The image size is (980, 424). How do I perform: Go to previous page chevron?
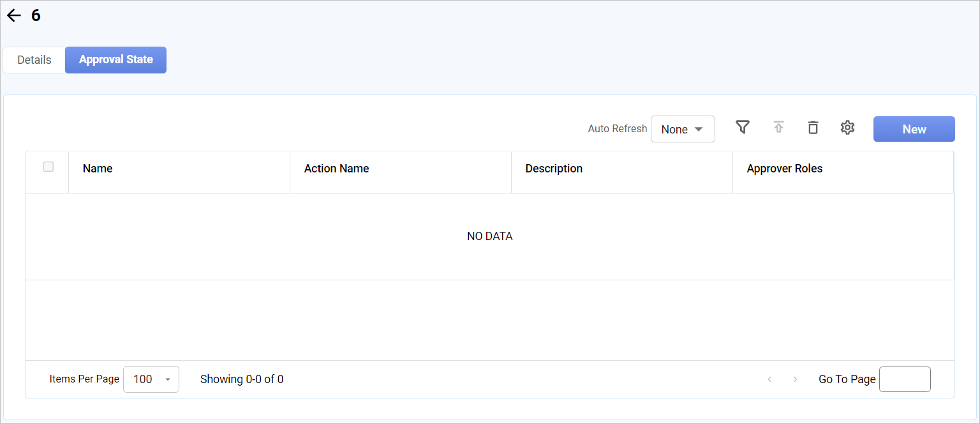[769, 379]
